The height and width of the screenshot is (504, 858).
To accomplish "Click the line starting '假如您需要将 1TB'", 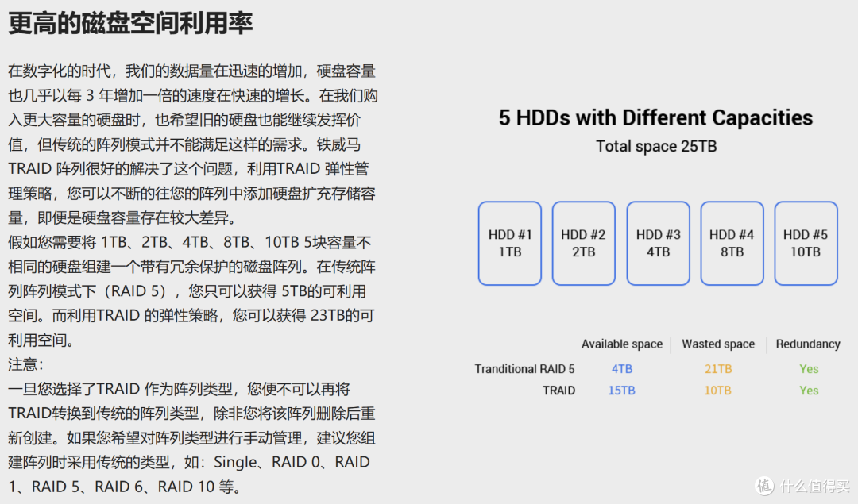I will pos(190,241).
